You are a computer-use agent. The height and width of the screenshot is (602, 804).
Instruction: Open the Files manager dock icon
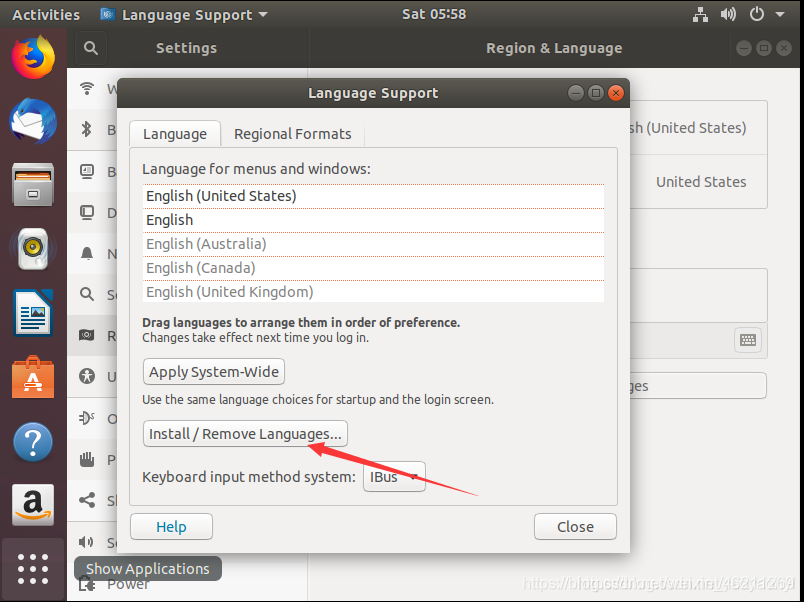pyautogui.click(x=33, y=185)
